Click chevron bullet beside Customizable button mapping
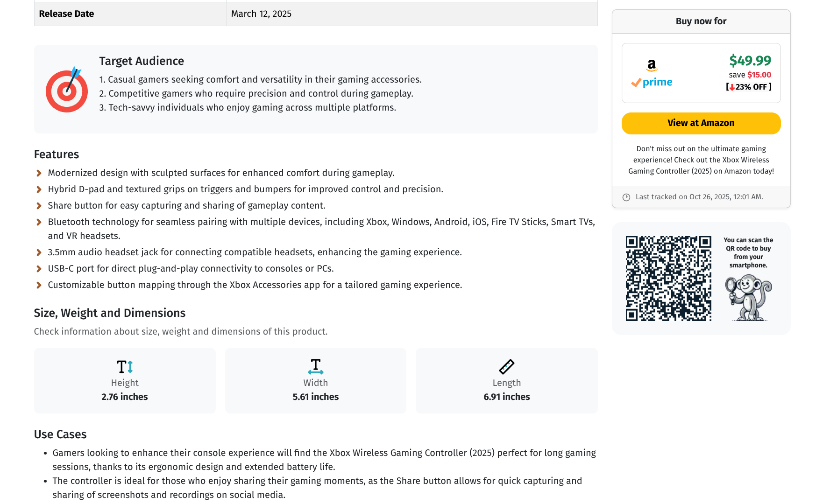Screen dimensions: 830x504 click(x=39, y=285)
